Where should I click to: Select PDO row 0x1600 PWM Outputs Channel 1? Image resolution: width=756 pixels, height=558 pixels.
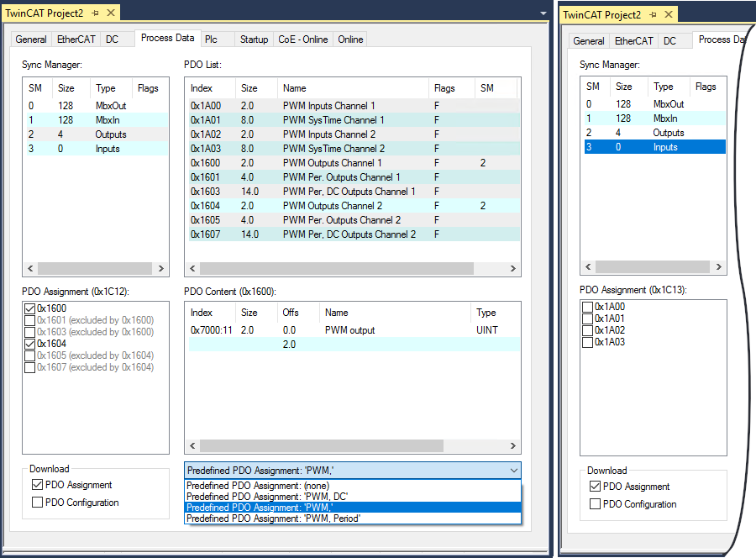(x=354, y=163)
